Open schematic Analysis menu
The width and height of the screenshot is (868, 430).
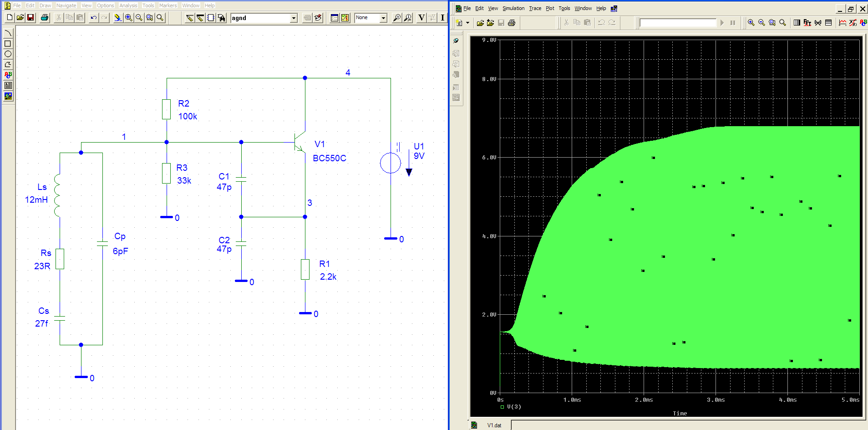[128, 5]
